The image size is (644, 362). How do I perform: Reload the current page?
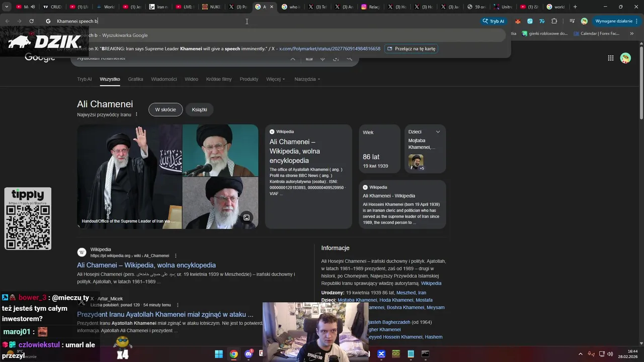[31, 21]
